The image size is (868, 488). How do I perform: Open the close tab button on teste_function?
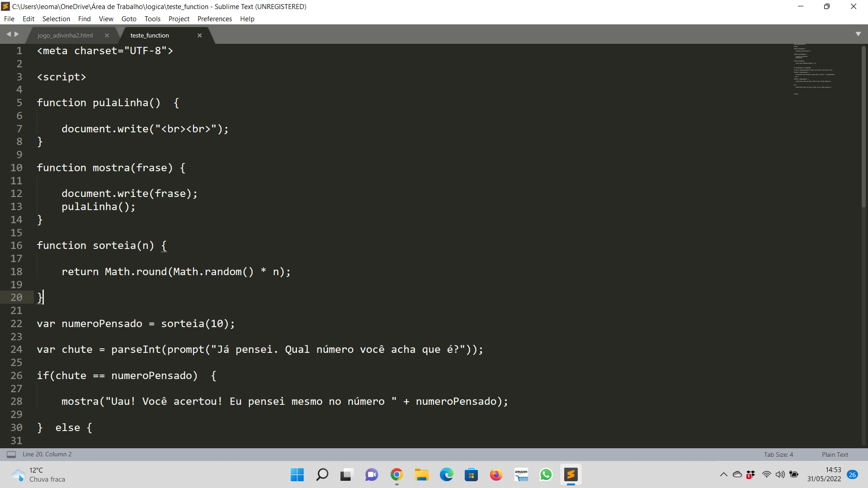200,35
